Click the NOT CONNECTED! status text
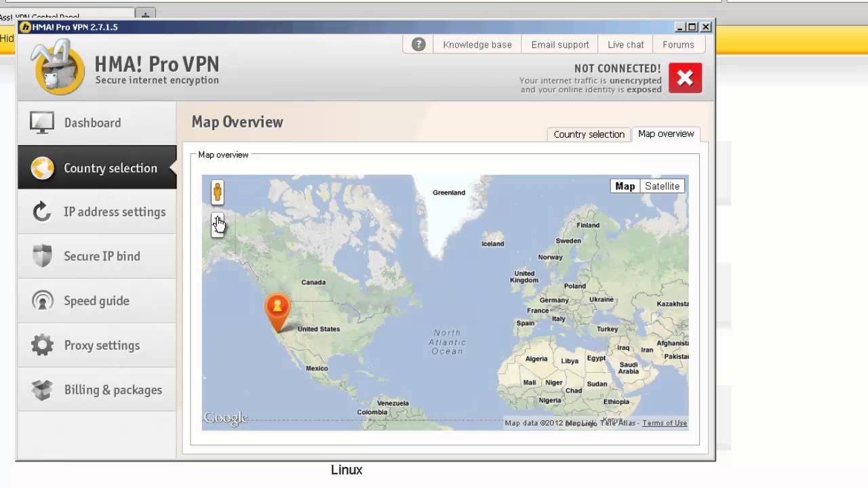The image size is (868, 488). (617, 68)
